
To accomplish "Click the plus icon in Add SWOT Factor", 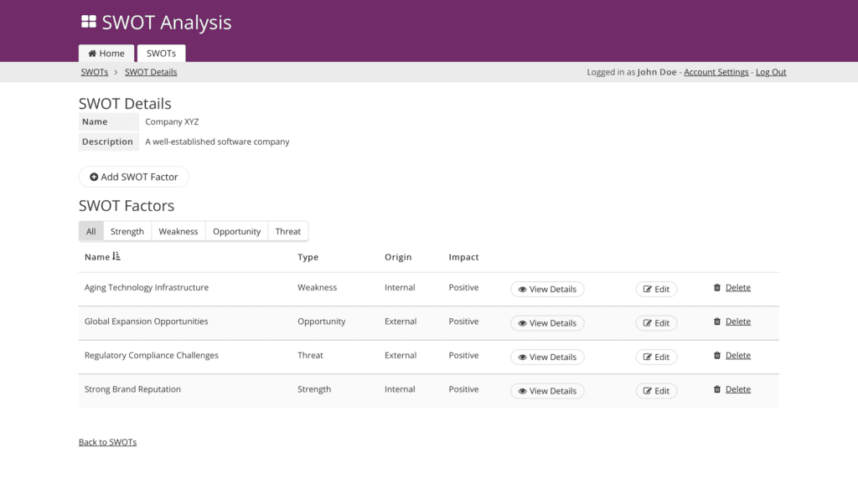I will pyautogui.click(x=94, y=177).
